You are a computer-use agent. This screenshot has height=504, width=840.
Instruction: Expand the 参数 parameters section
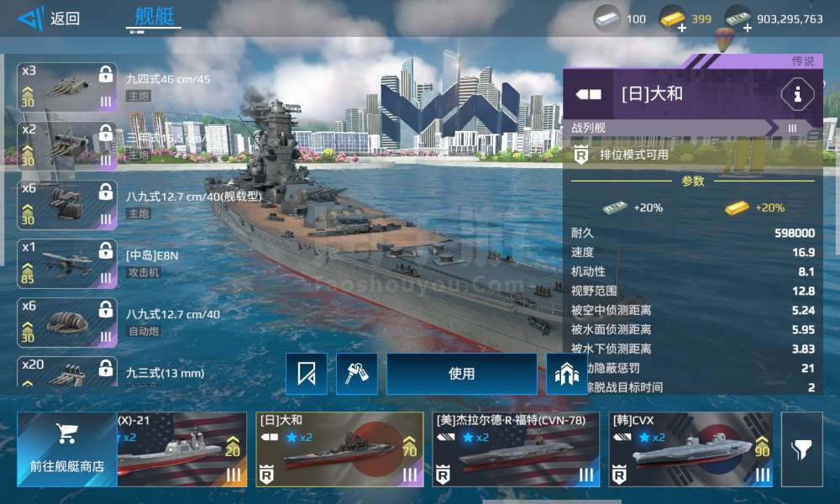tap(693, 181)
